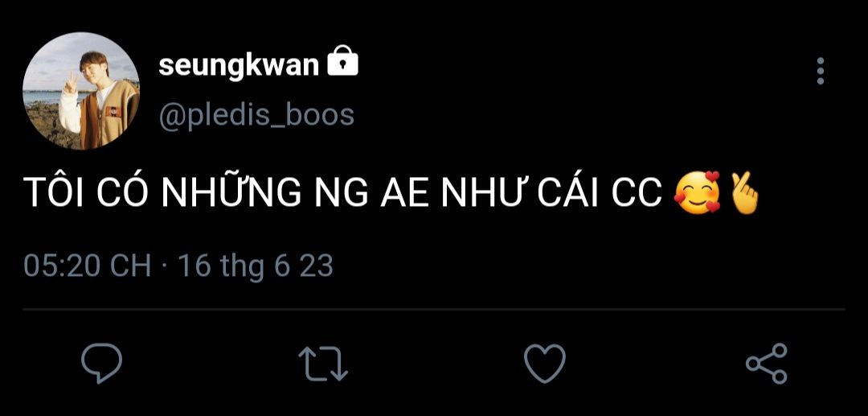Click the @pledis_boos handle

click(256, 116)
